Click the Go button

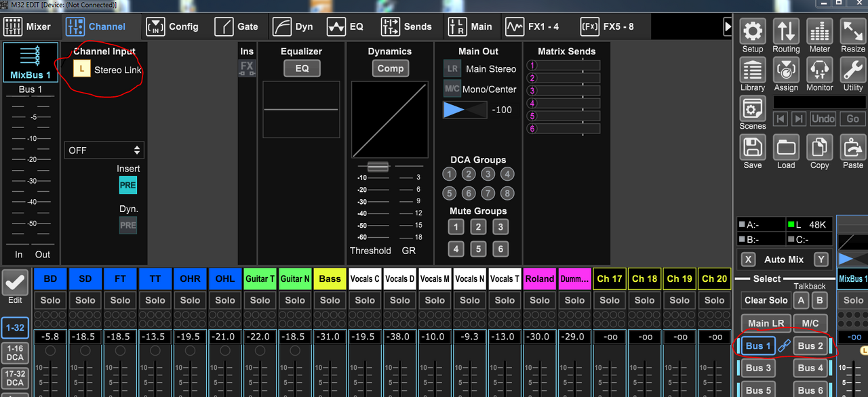[x=853, y=119]
